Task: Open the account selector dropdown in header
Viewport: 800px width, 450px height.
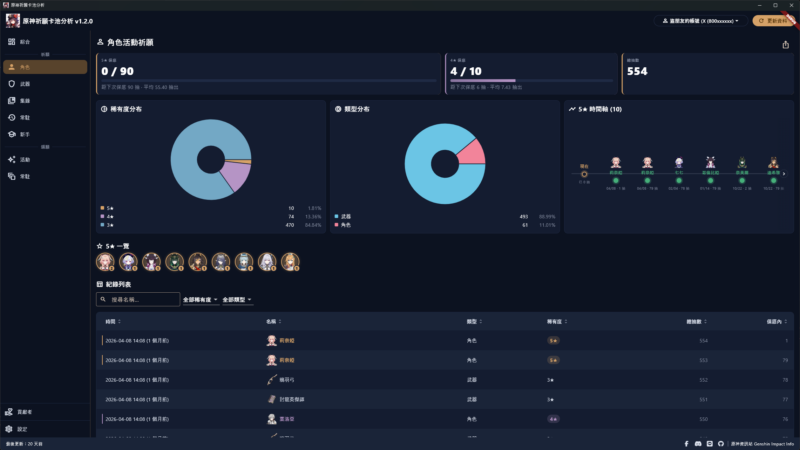Action: (701, 21)
